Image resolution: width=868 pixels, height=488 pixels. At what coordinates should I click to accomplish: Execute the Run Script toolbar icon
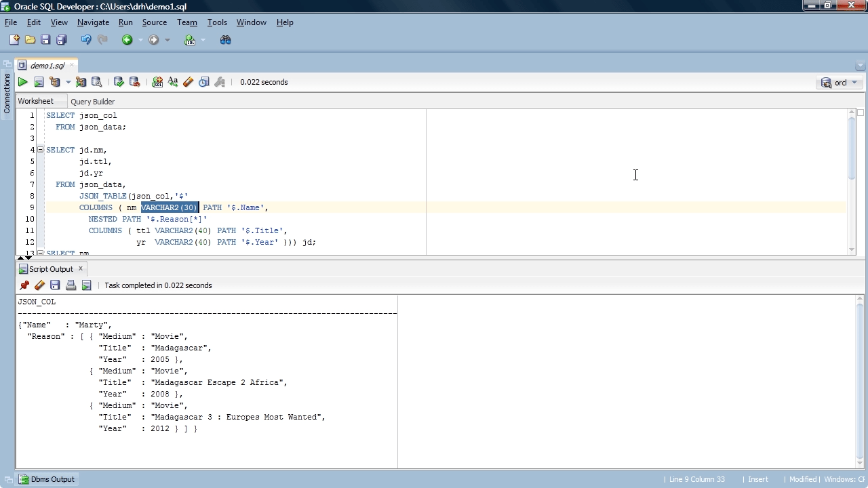tap(39, 81)
